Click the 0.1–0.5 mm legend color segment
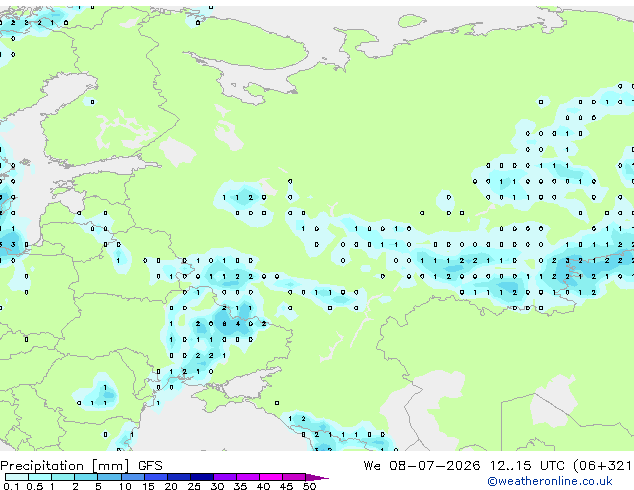 click(17, 477)
